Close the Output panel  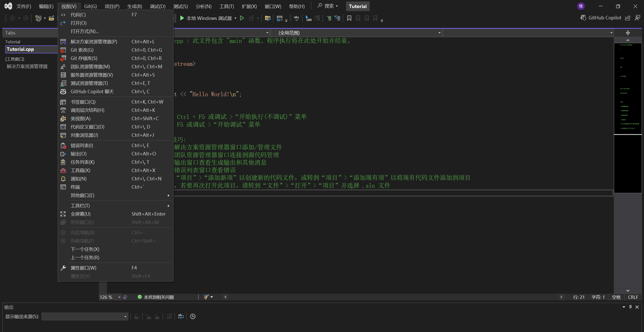click(637, 307)
